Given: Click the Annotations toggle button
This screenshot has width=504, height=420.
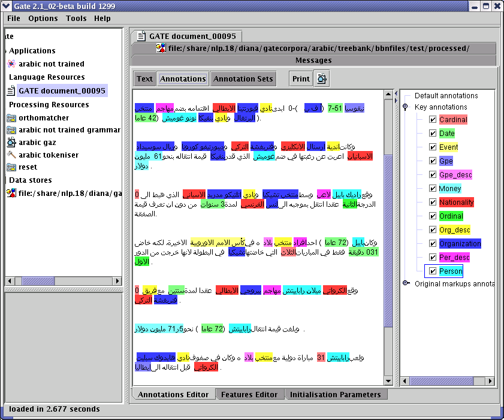Looking at the screenshot, I should 183,78.
